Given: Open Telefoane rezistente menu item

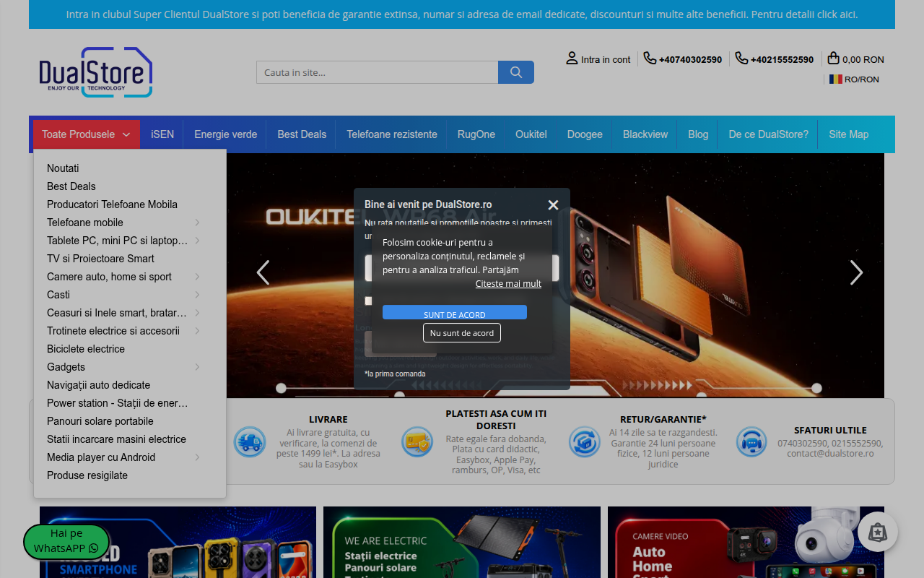Looking at the screenshot, I should (392, 134).
